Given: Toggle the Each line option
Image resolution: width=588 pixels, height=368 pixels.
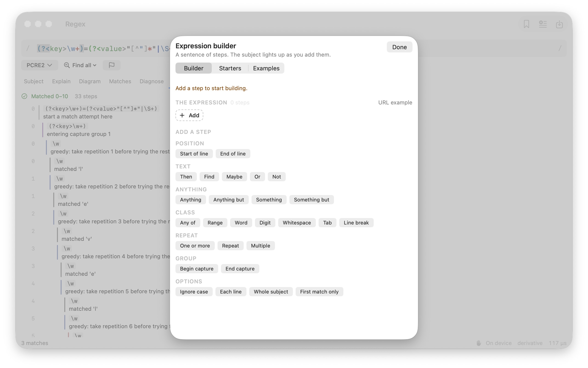Looking at the screenshot, I should pos(231,292).
